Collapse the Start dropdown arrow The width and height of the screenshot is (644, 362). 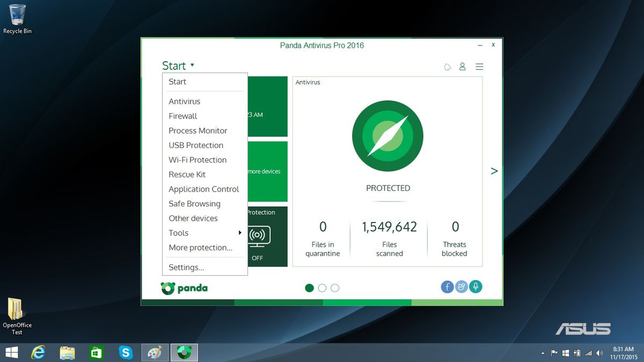pyautogui.click(x=192, y=65)
